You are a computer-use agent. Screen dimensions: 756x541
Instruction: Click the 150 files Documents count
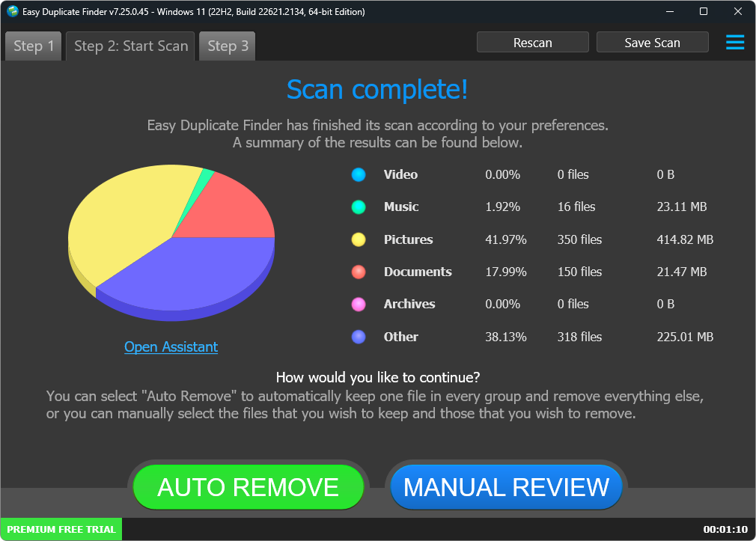click(x=579, y=272)
